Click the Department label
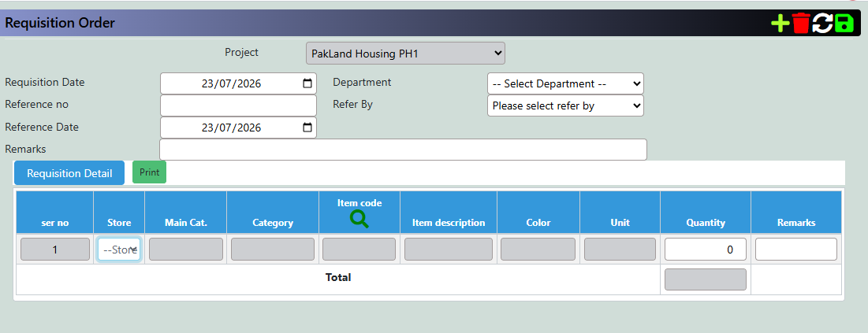868x333 pixels. tap(362, 83)
